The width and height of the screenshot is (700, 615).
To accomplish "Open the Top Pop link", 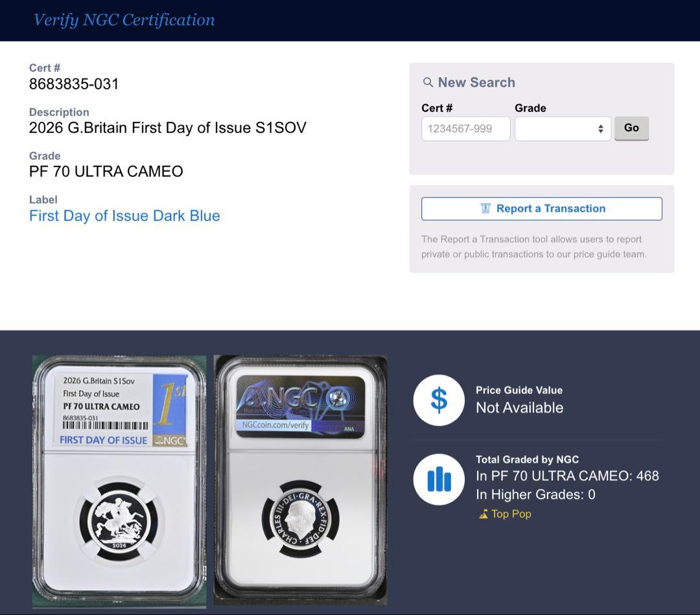I will click(511, 514).
